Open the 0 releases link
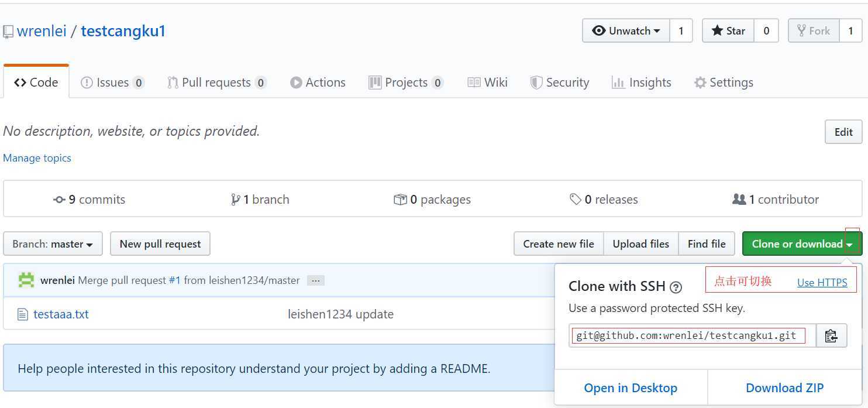The image size is (868, 408). coord(604,200)
